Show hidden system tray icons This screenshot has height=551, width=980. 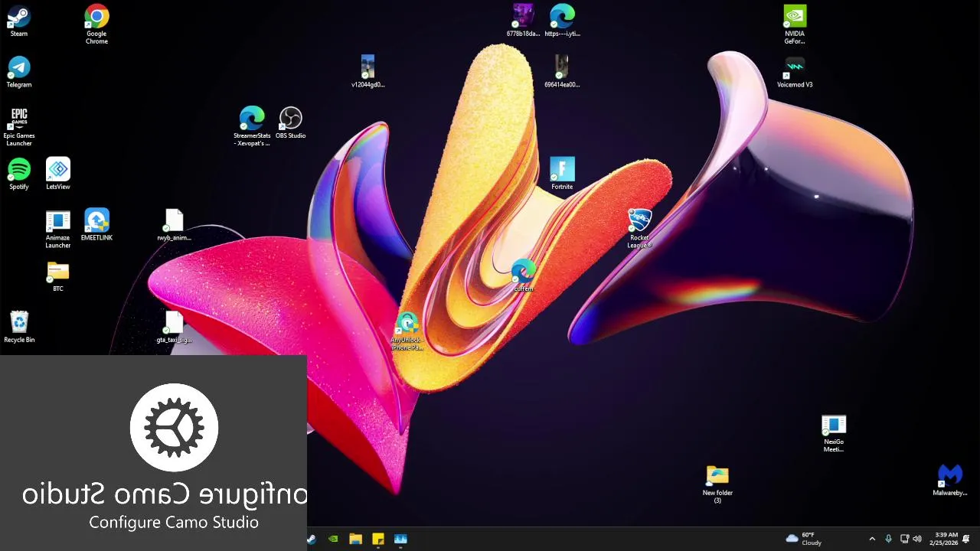tap(871, 539)
